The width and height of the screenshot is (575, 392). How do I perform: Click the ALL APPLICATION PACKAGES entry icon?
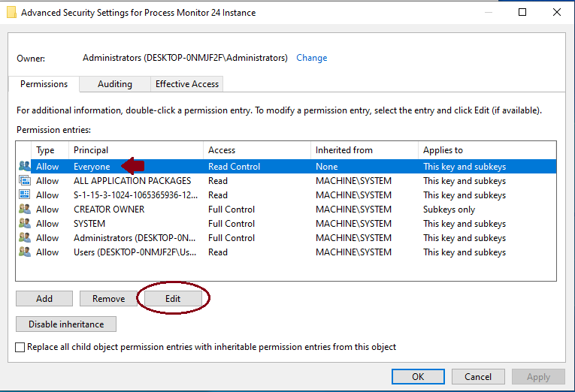click(x=24, y=181)
